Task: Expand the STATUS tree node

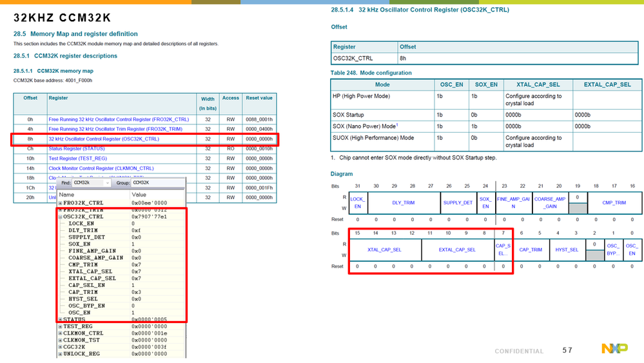Action: pyautogui.click(x=60, y=319)
